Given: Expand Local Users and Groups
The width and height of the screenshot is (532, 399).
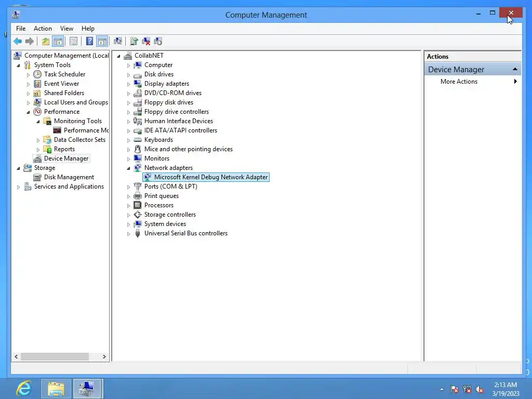Looking at the screenshot, I should [x=28, y=102].
